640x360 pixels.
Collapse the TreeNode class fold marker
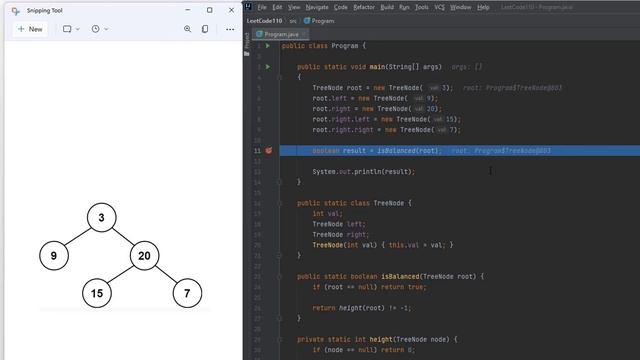coord(280,203)
